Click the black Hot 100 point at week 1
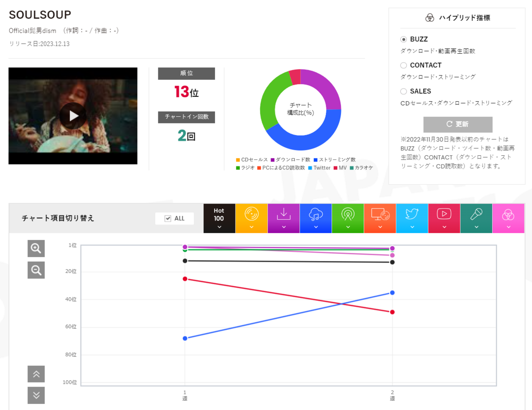The image size is (532, 410). (185, 260)
